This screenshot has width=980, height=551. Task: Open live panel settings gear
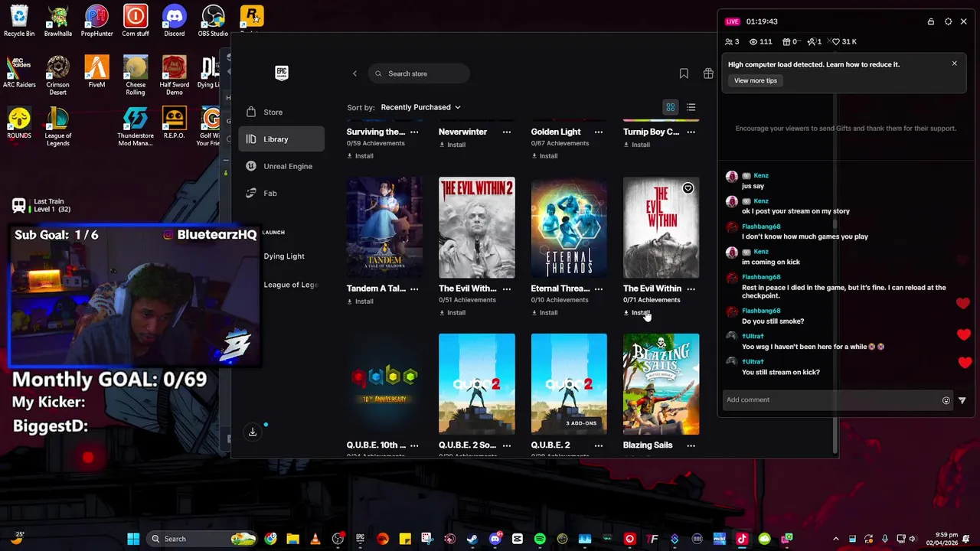948,21
